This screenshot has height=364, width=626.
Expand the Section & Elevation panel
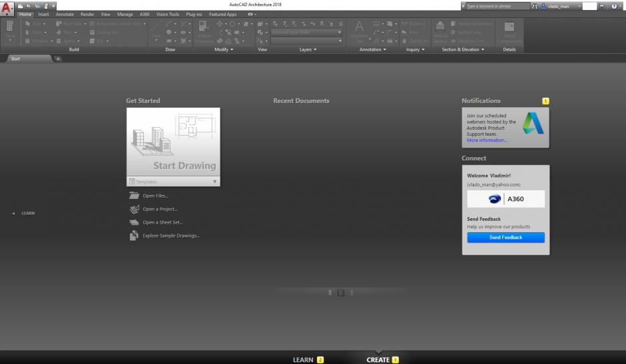[x=463, y=49]
